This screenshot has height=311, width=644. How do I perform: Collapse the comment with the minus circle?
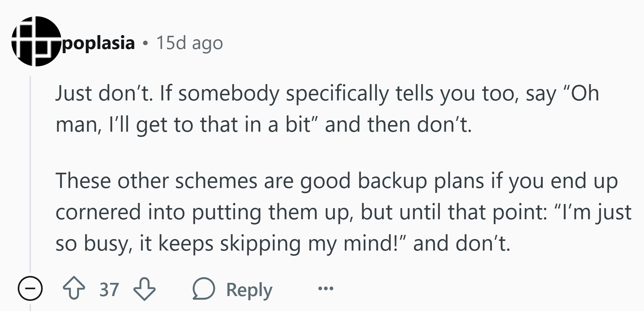[30, 289]
